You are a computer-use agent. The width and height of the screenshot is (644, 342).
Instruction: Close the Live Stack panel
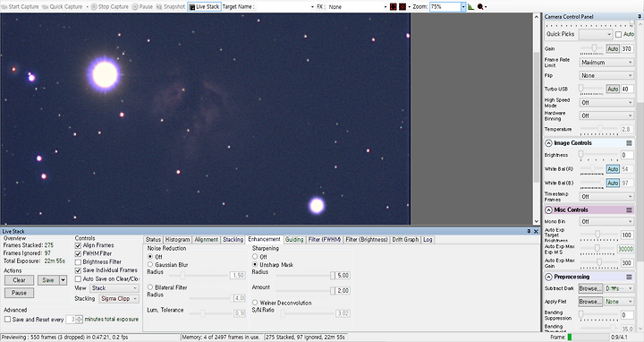536,231
